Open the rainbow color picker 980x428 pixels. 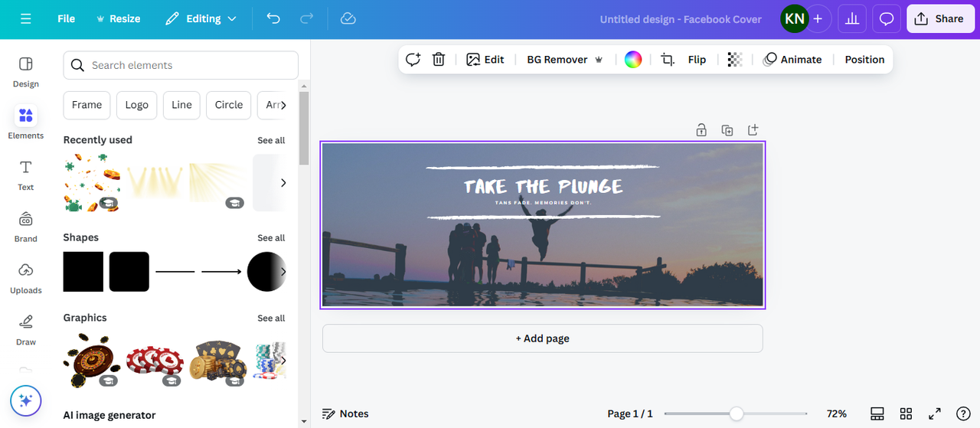point(633,60)
